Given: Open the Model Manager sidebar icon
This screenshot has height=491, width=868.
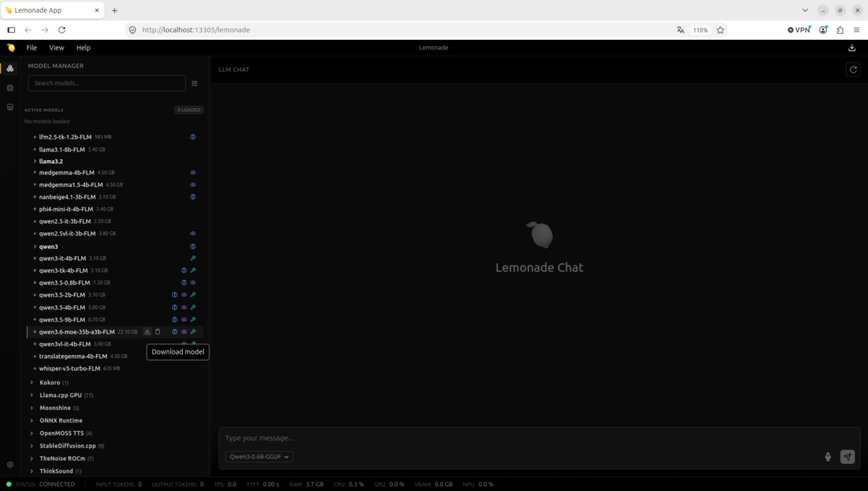Looking at the screenshot, I should (x=10, y=68).
